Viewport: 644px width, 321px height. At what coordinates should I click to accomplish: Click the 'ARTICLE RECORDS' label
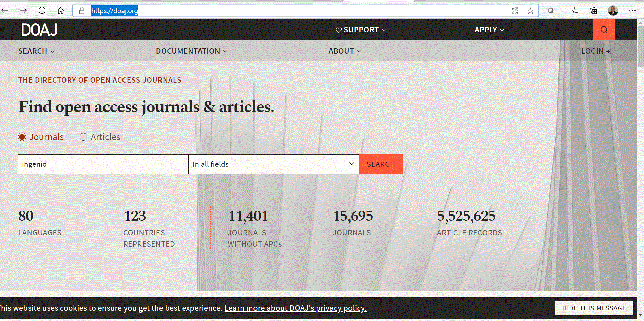pos(469,233)
